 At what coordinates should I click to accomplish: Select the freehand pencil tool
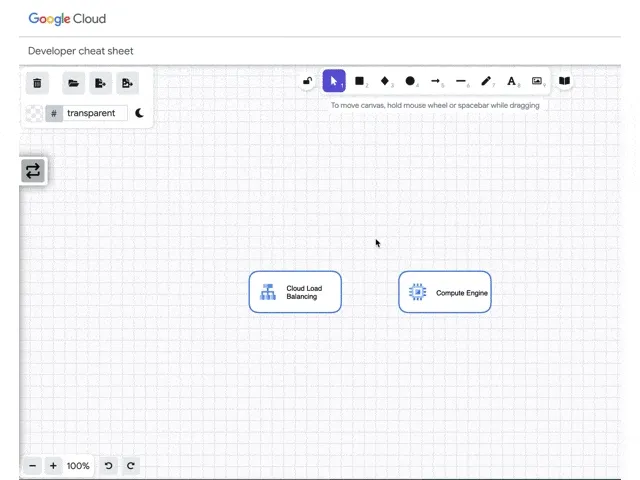coord(486,81)
